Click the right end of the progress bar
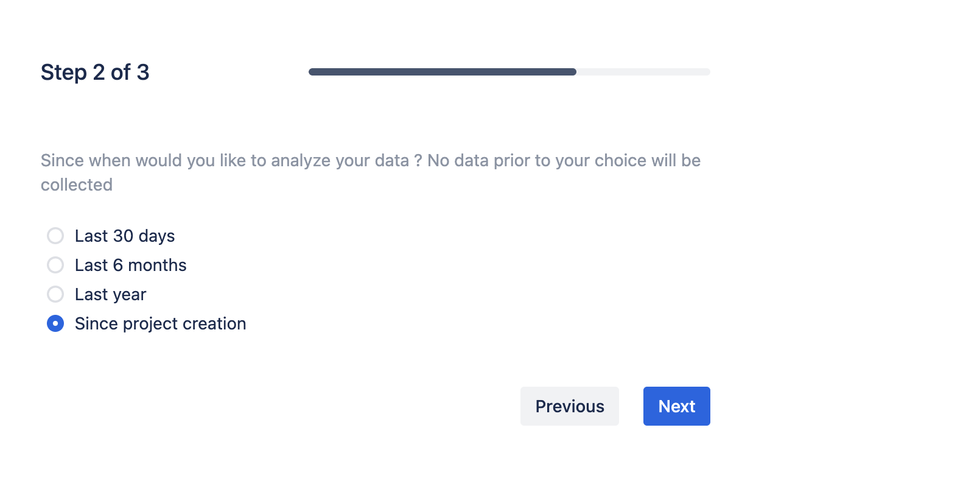 pos(706,72)
